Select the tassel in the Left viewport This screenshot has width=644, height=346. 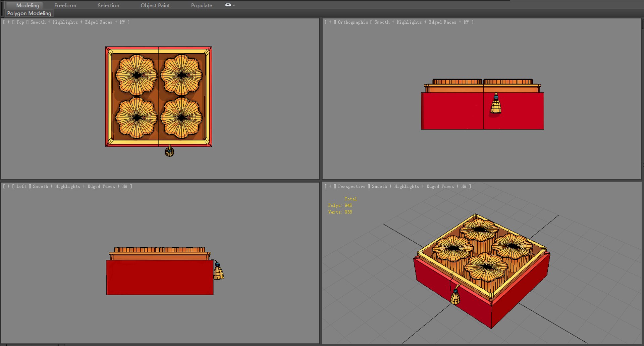219,271
